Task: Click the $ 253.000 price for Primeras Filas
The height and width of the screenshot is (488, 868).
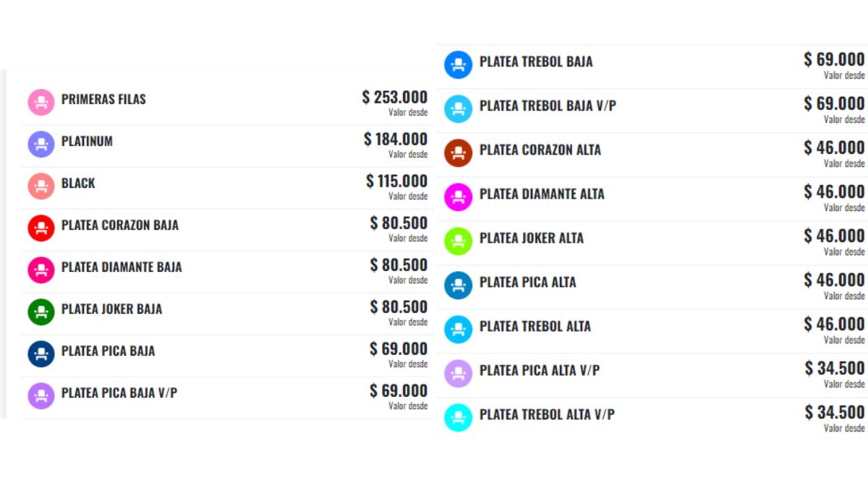Action: (395, 97)
